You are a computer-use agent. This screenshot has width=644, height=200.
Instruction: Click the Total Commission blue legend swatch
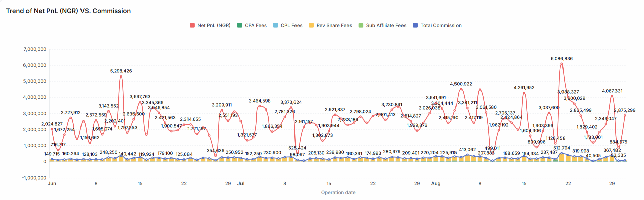pyautogui.click(x=415, y=25)
